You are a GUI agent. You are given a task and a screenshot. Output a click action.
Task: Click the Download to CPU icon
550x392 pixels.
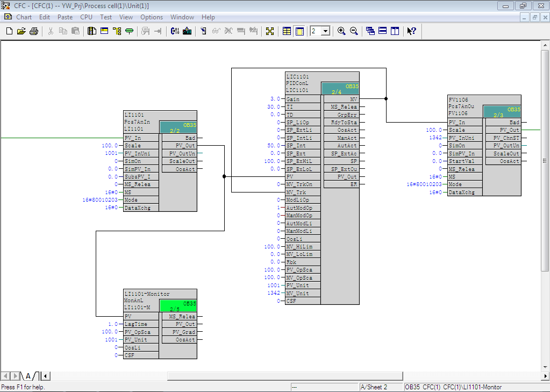187,31
